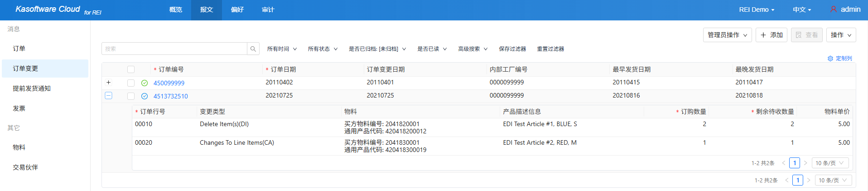Expand row for order 450099999
This screenshot has width=868, height=191.
tap(108, 83)
